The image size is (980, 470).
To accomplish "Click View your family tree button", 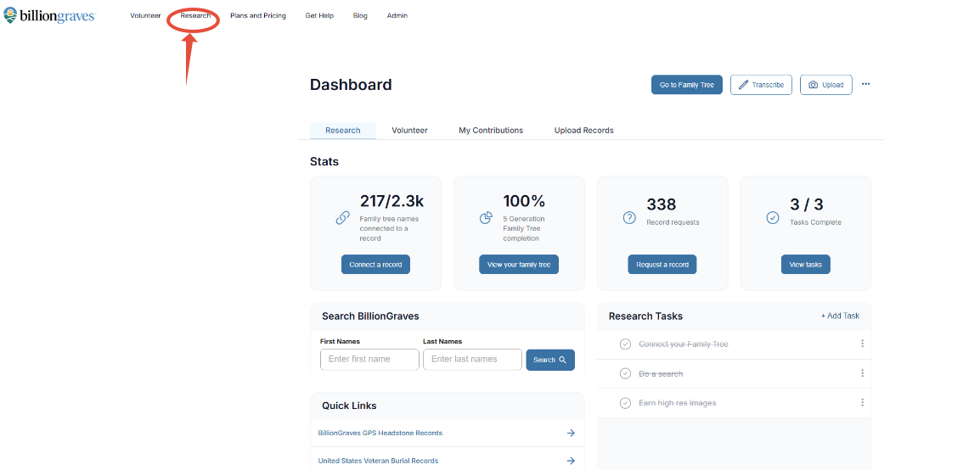I will (x=519, y=265).
